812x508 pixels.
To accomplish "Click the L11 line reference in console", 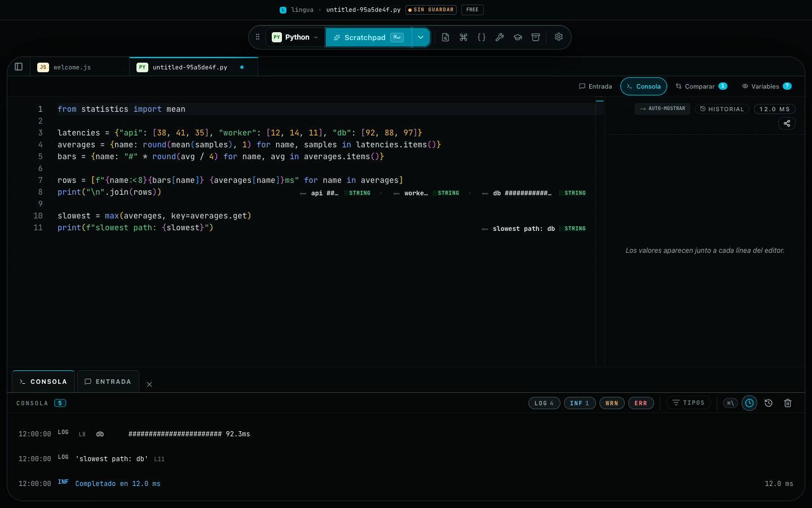I will pos(160,459).
